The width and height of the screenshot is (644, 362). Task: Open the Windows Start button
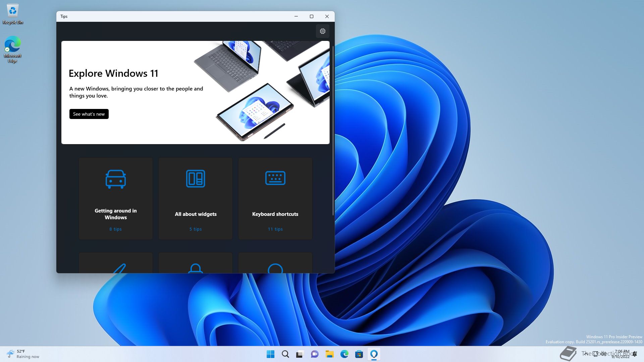click(x=270, y=354)
